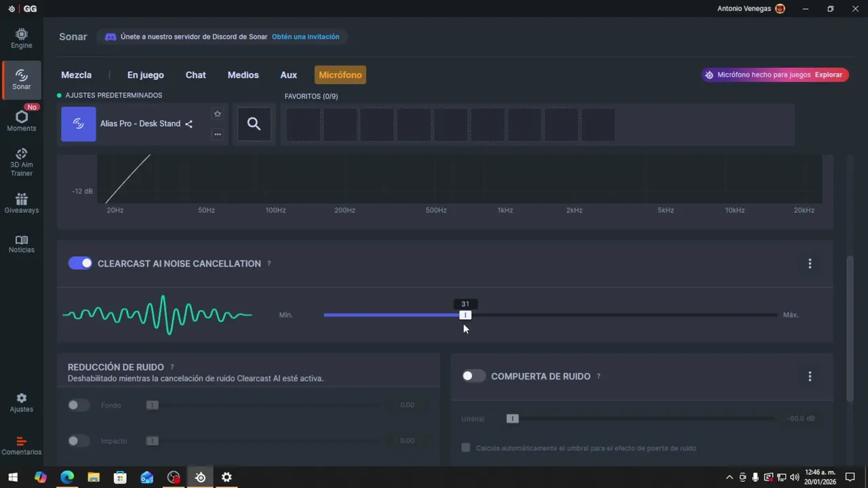This screenshot has width=868, height=488.
Task: Enable the Compuerta de Ruido toggle
Action: 473,376
